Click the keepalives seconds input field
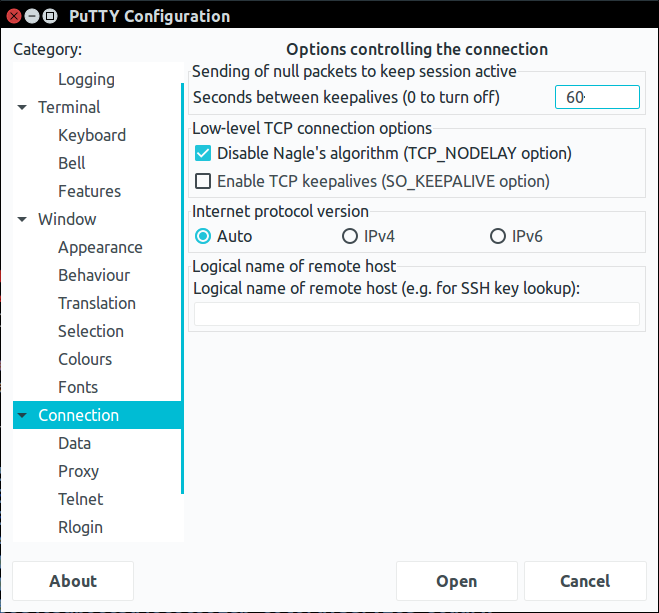 click(x=596, y=97)
